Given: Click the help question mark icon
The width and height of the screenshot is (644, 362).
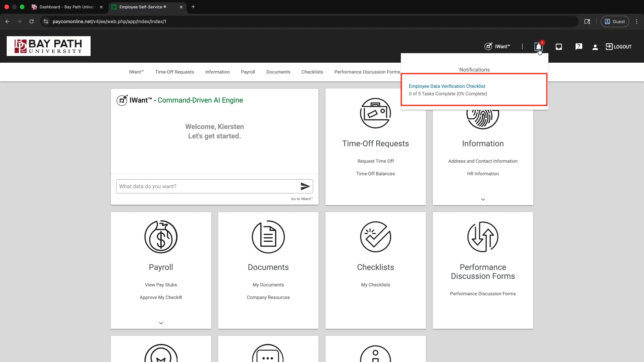Looking at the screenshot, I should (579, 47).
